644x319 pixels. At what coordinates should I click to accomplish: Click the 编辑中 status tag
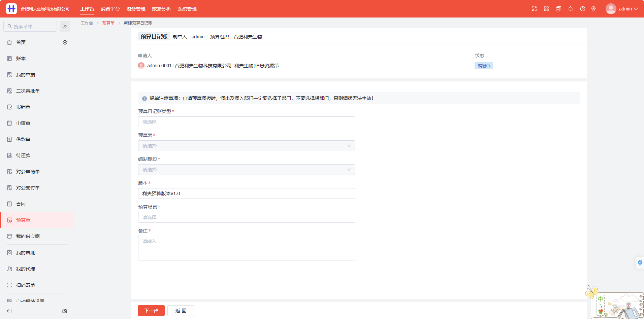[484, 66]
